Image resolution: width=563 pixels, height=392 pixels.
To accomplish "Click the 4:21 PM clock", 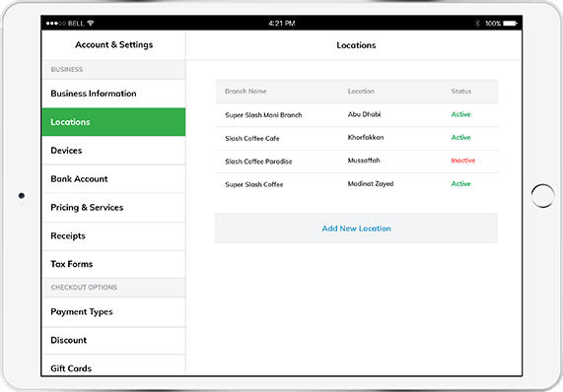I will (x=282, y=24).
